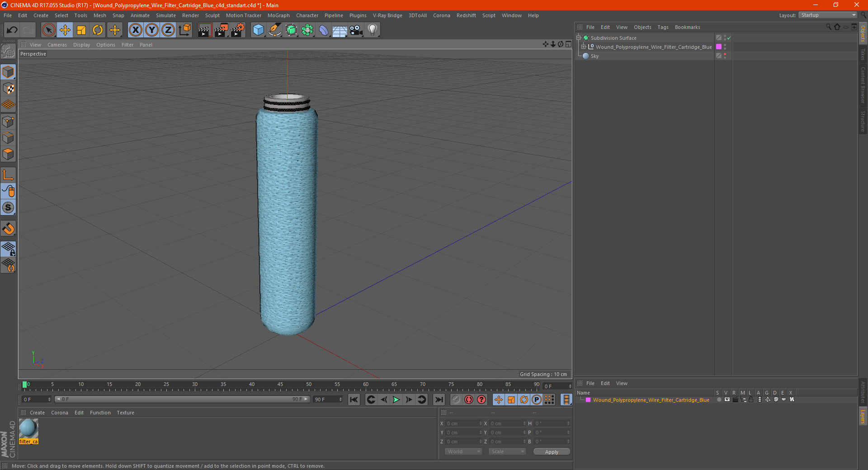
Task: Select the Live Selection tool
Action: tap(48, 30)
